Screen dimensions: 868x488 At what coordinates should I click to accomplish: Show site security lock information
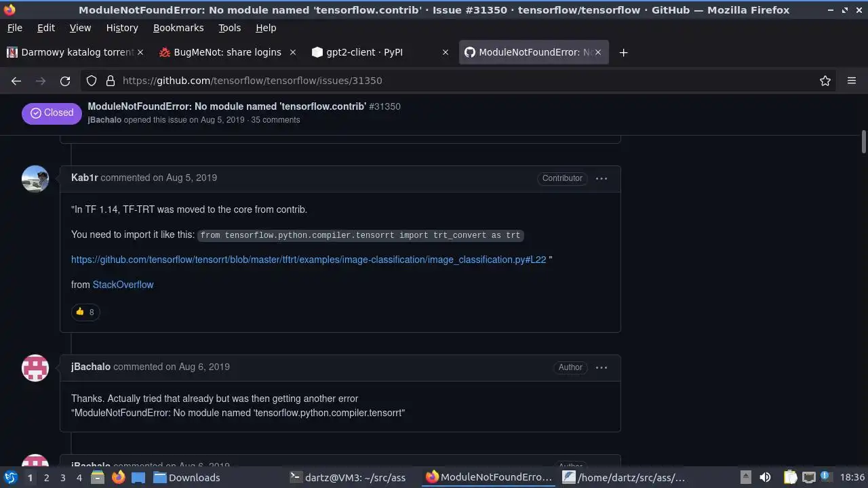[110, 81]
